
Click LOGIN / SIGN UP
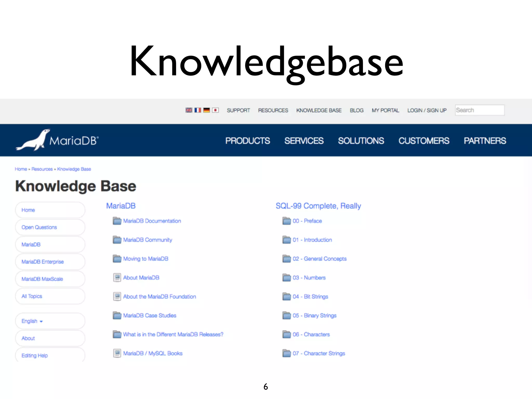[427, 110]
